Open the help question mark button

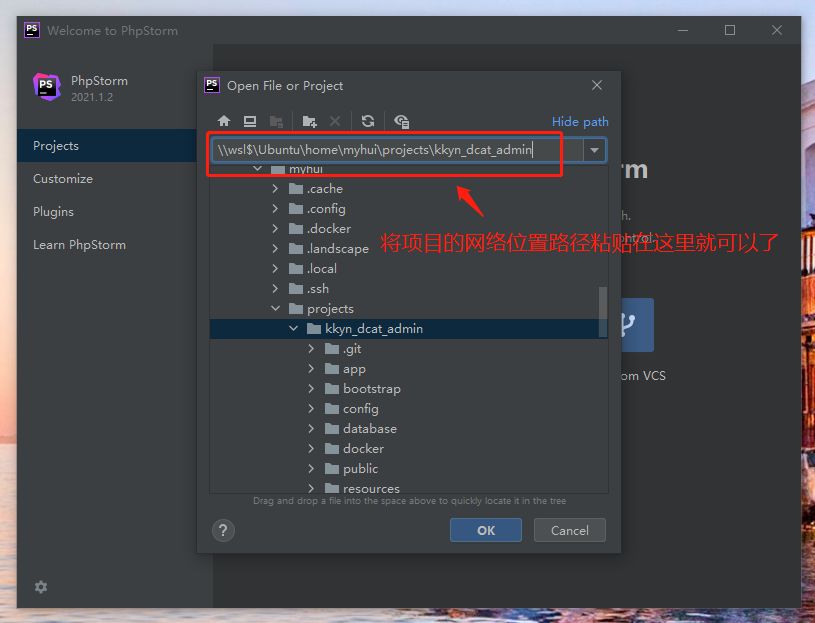pos(223,530)
